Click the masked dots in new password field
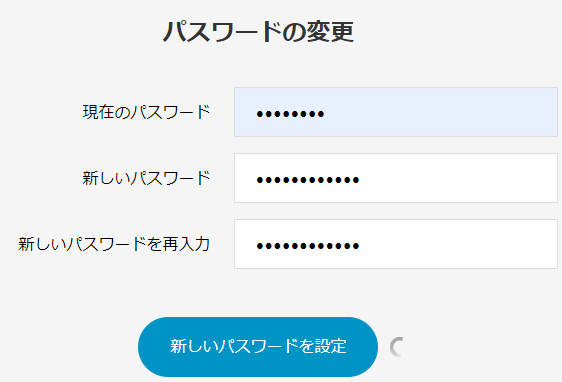Viewport: 562px width, 382px height. click(308, 180)
